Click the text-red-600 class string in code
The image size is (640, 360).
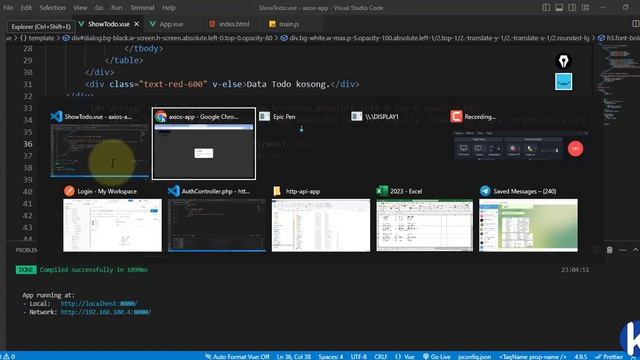173,84
